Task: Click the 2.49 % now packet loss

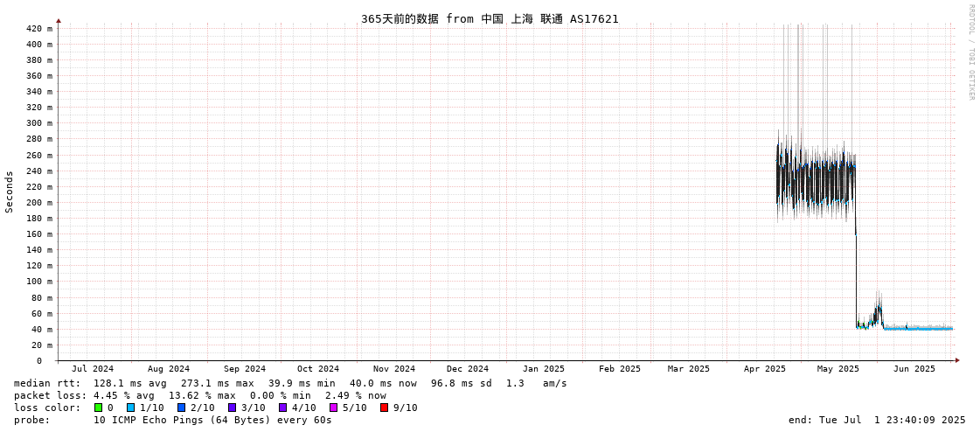Action: [356, 396]
